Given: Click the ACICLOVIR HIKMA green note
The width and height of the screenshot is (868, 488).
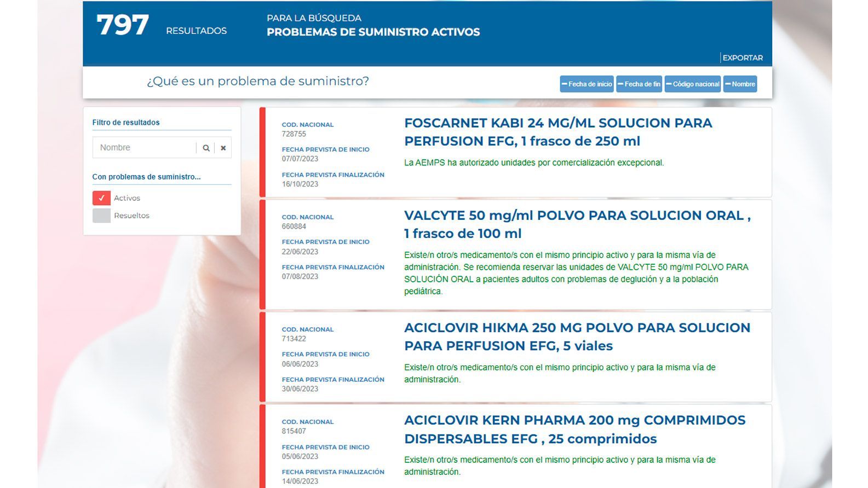Looking at the screenshot, I should (560, 373).
